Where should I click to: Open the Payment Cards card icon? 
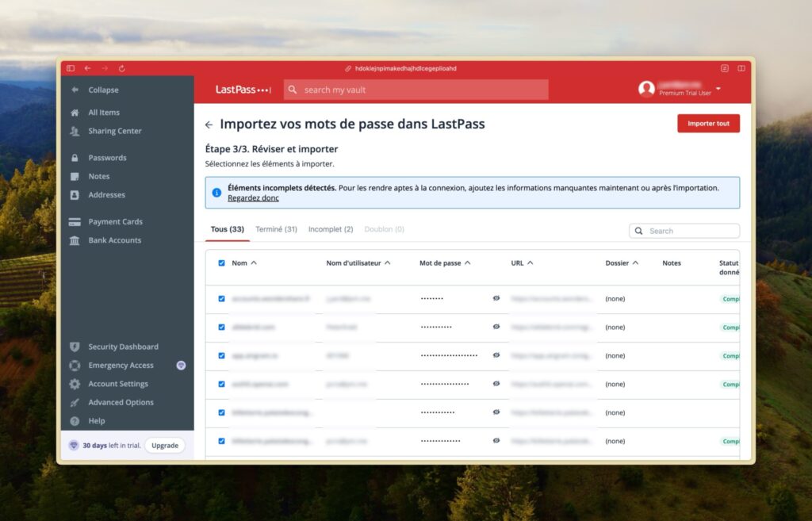(75, 222)
